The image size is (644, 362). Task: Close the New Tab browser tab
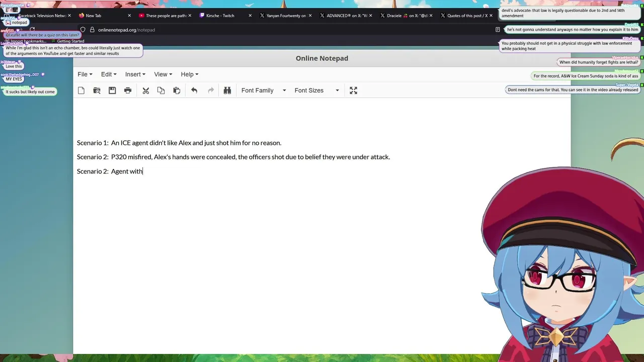coord(129,16)
